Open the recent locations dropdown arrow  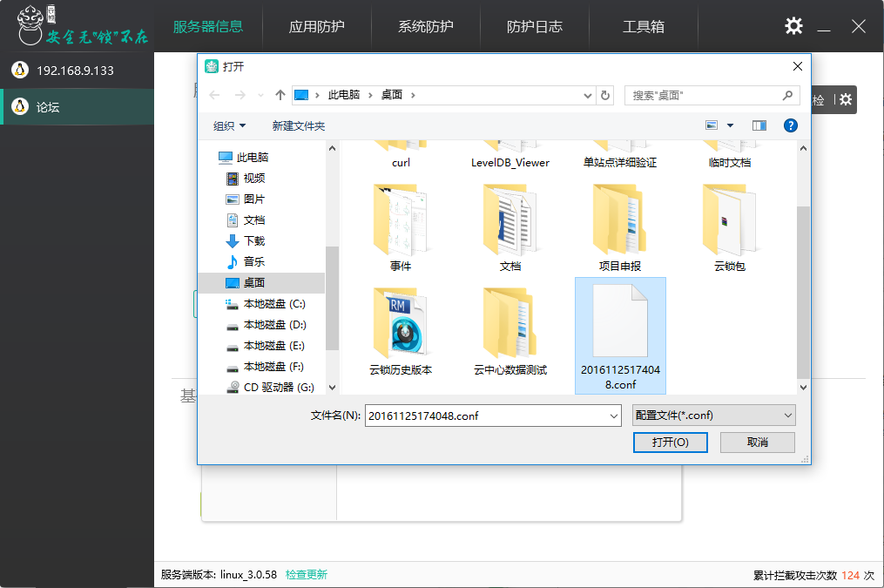(260, 95)
